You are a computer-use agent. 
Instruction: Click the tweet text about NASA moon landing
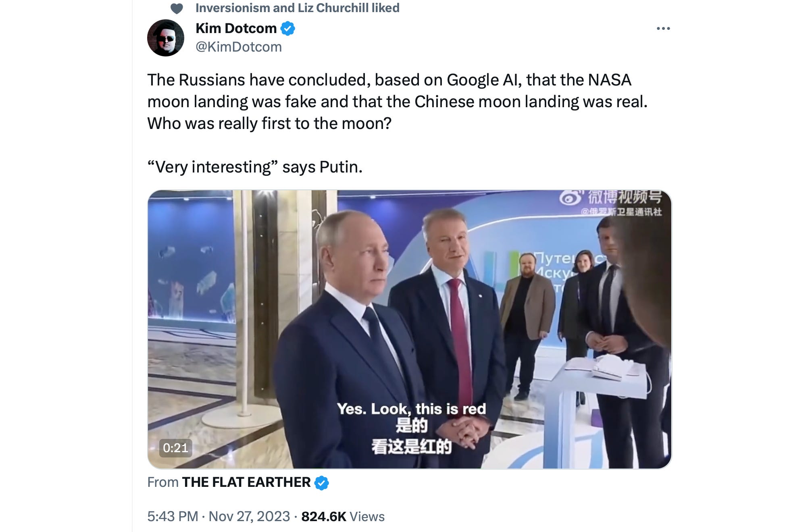coord(397,102)
